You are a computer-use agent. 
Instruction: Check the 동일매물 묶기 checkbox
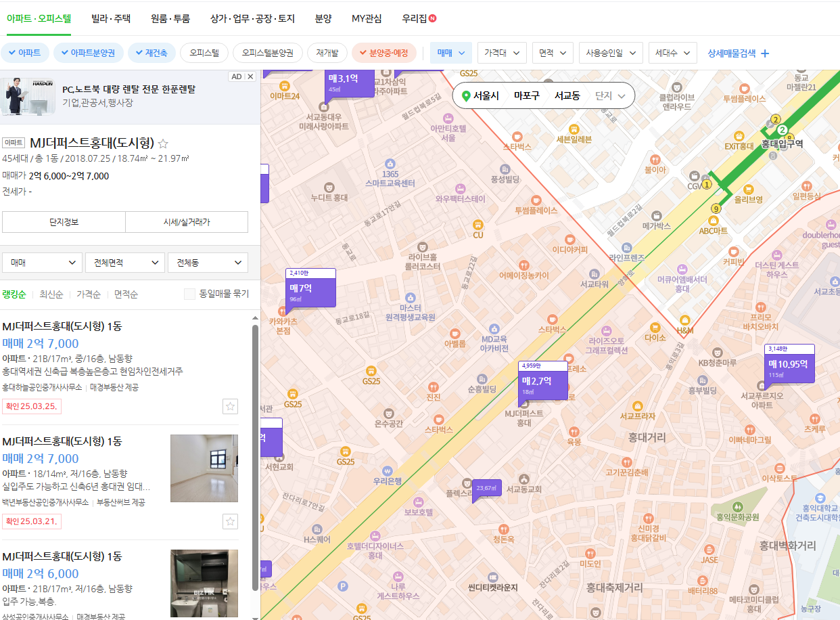point(190,294)
